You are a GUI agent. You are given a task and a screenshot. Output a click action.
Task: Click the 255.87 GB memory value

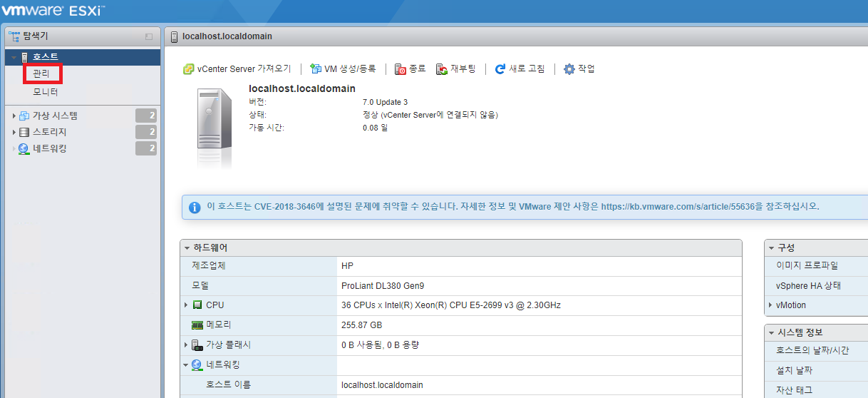tap(361, 325)
